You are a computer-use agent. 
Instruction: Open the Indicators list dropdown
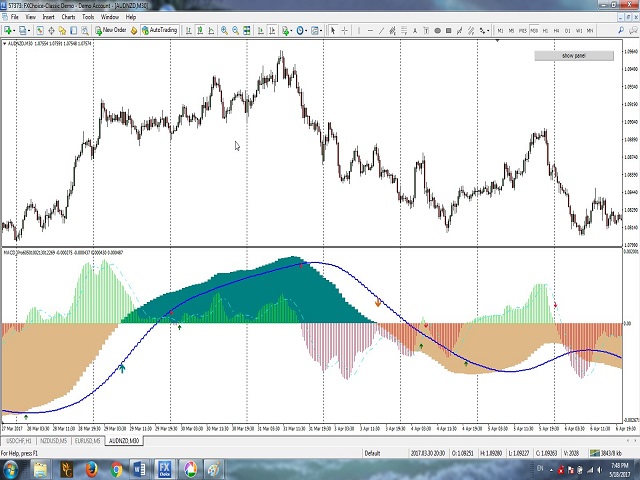point(286,31)
